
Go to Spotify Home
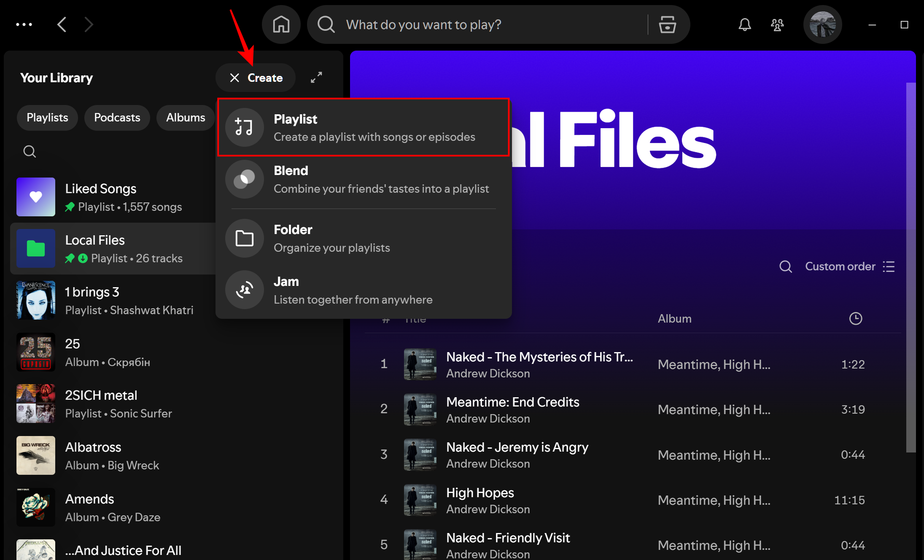(x=281, y=24)
